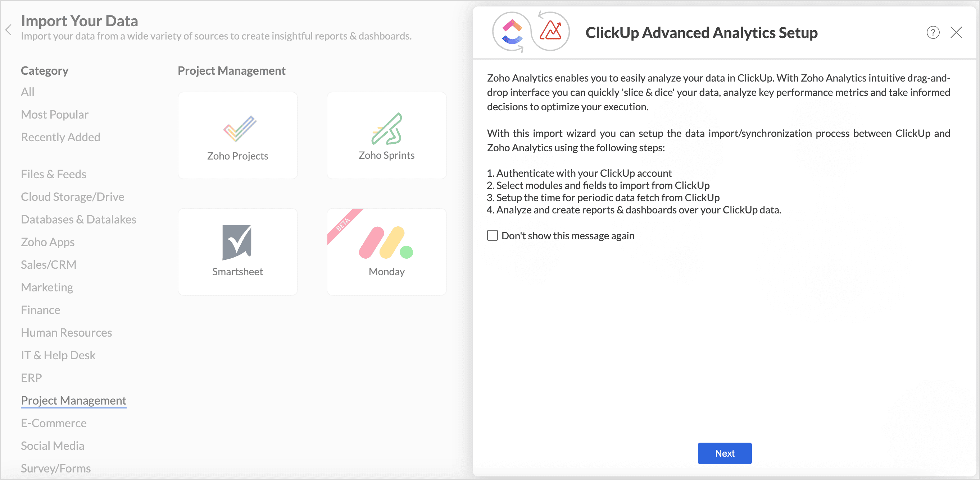Viewport: 980px width, 480px height.
Task: Click the Zoho Analytics logo in the header
Action: 550,31
